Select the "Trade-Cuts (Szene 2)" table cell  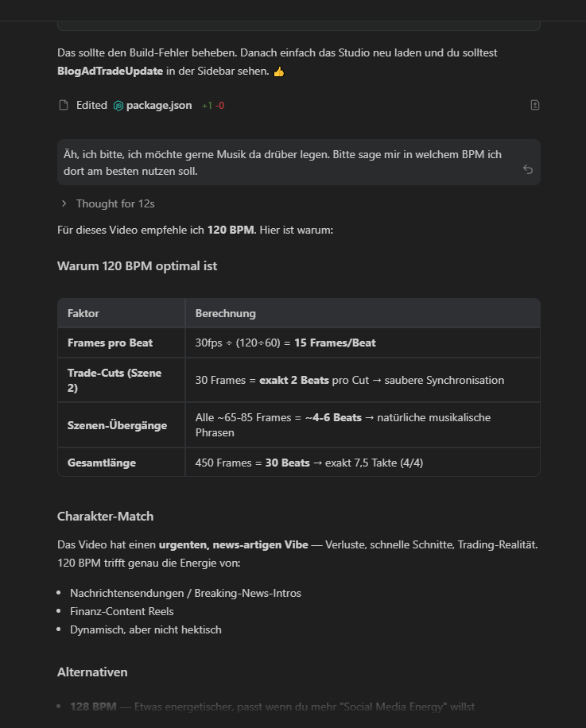(x=114, y=380)
